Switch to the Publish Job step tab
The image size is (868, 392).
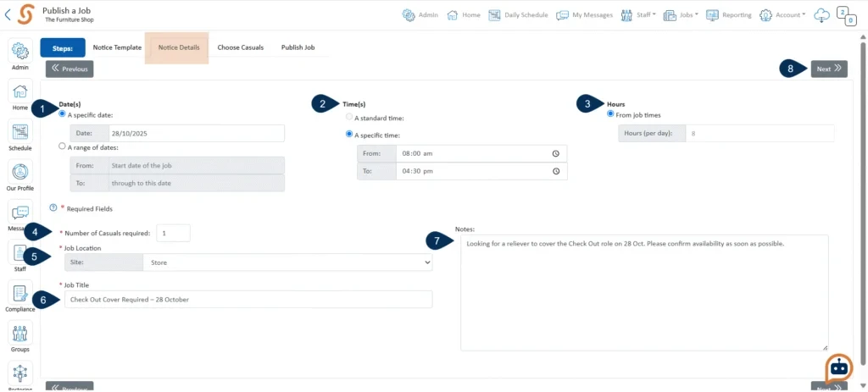tap(298, 47)
